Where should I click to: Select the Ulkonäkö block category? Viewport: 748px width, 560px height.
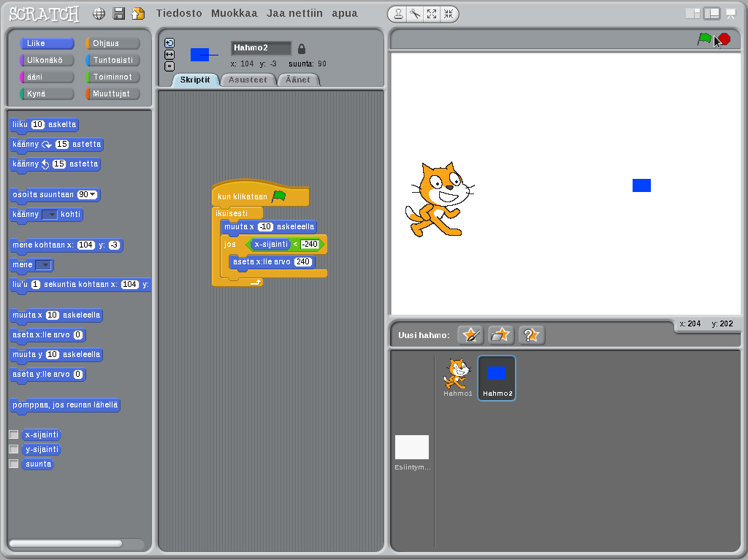(47, 60)
